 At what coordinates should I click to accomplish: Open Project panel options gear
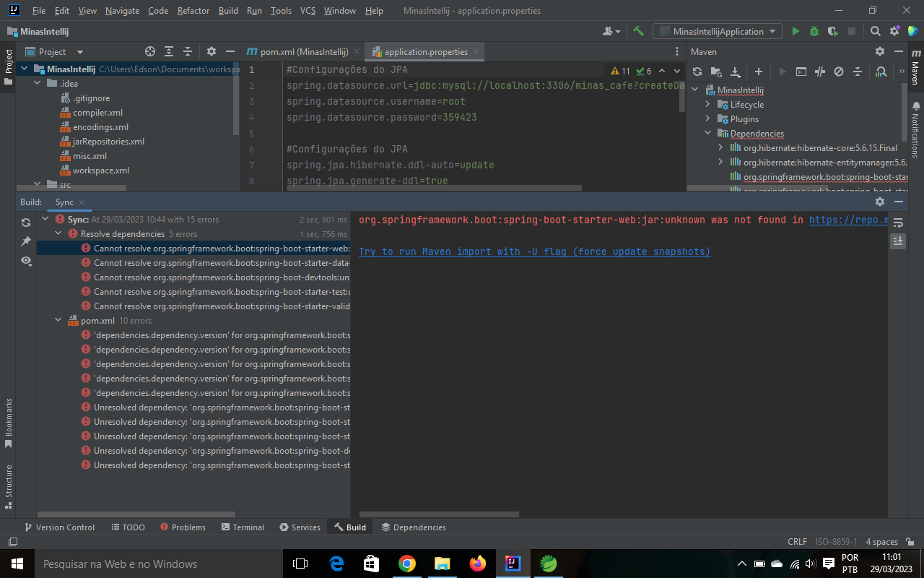pyautogui.click(x=212, y=51)
